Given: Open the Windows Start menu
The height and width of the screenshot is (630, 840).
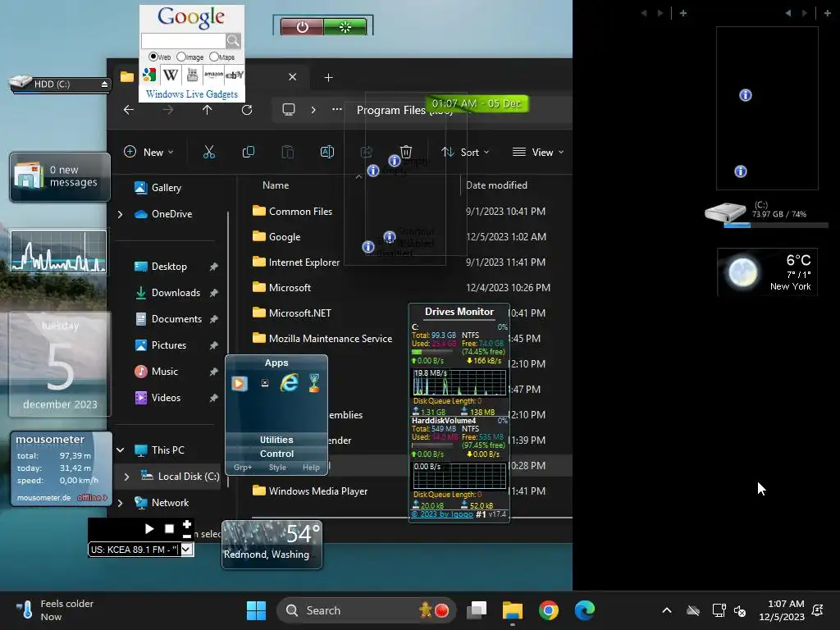Looking at the screenshot, I should [256, 610].
